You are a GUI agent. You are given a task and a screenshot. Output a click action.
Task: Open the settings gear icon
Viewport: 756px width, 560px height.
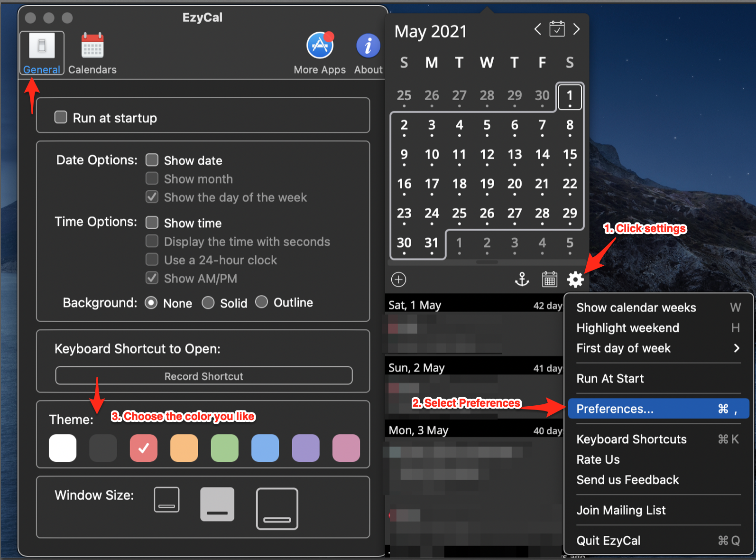coord(575,280)
